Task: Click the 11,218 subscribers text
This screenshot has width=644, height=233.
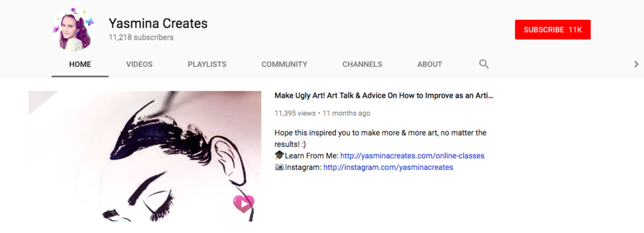Action: (141, 37)
